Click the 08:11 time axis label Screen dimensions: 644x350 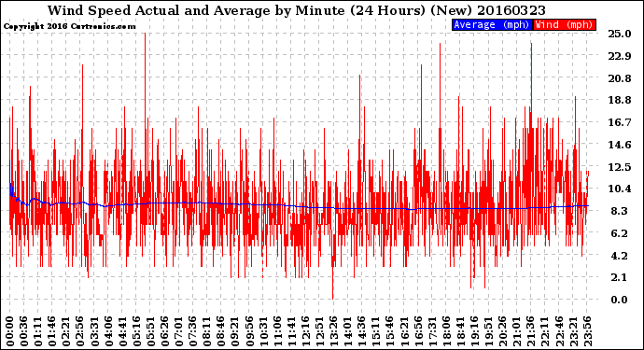[207, 331]
